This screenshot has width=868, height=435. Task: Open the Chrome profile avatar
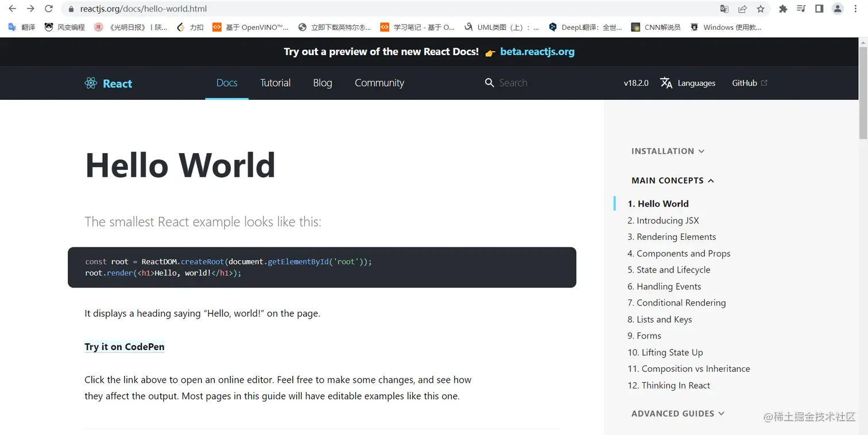(838, 9)
